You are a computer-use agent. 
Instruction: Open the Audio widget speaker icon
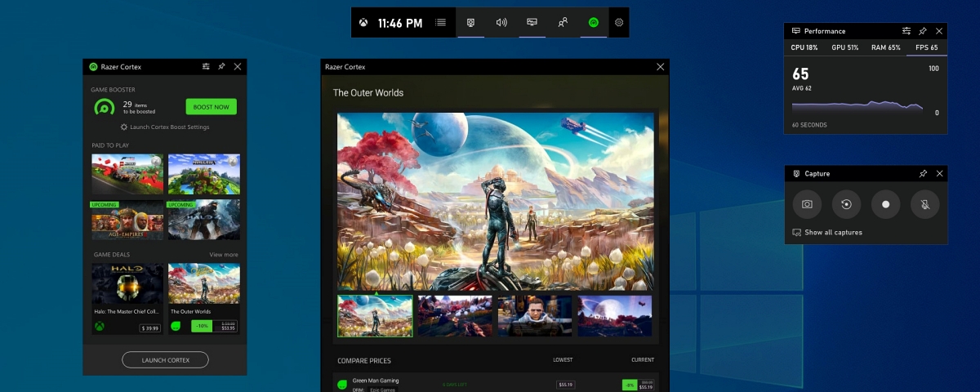[501, 23]
